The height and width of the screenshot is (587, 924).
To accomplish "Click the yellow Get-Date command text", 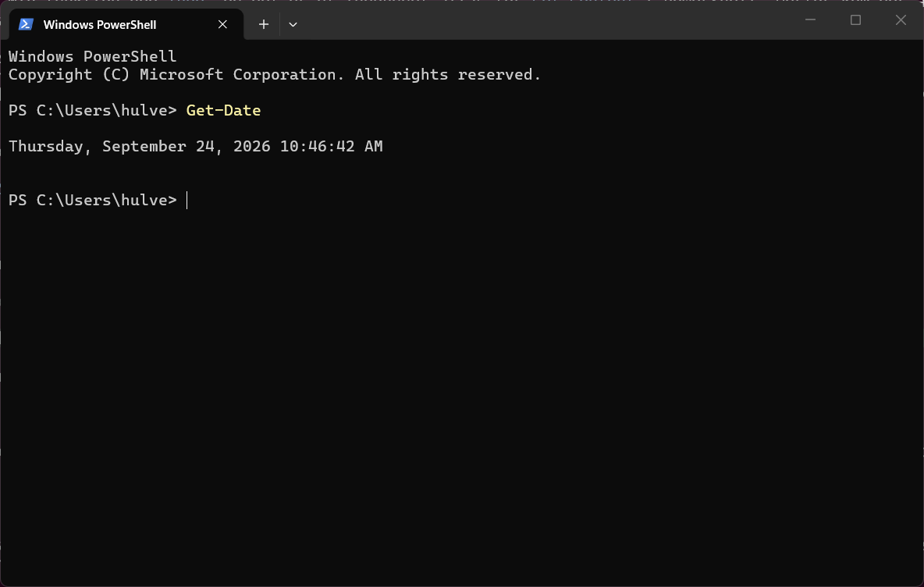I will 223,110.
